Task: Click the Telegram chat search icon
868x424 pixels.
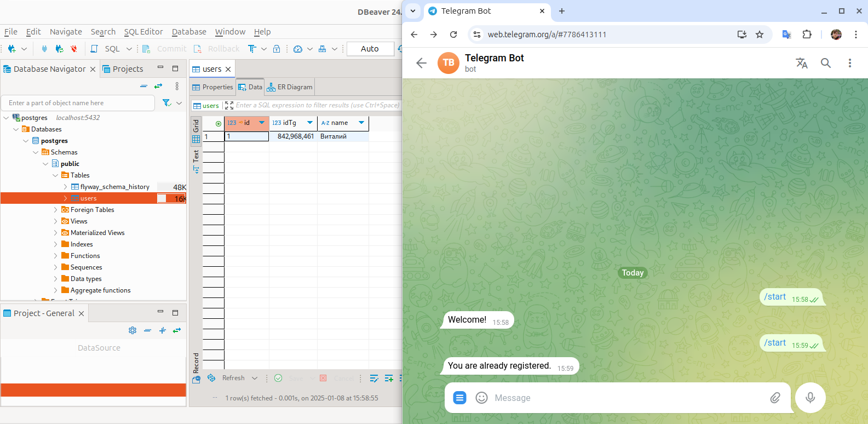Action: click(826, 63)
